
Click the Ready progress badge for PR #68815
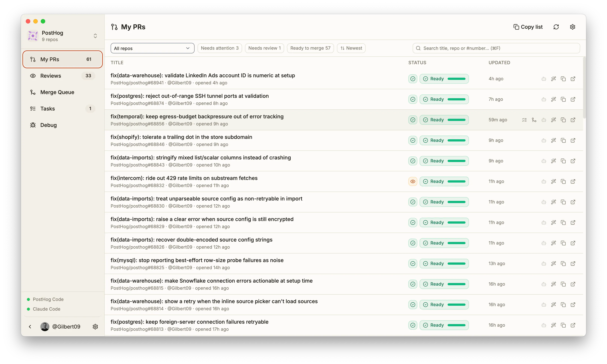coord(444,284)
